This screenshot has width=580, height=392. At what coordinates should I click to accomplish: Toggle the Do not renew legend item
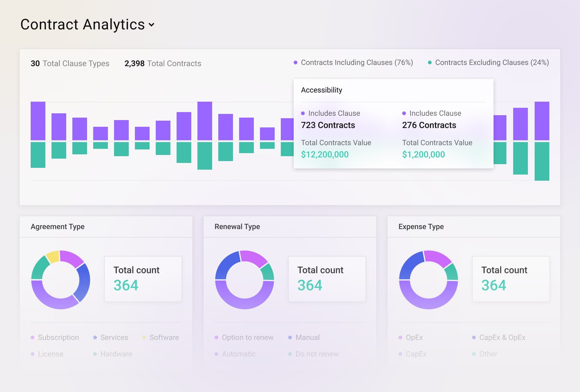313,354
